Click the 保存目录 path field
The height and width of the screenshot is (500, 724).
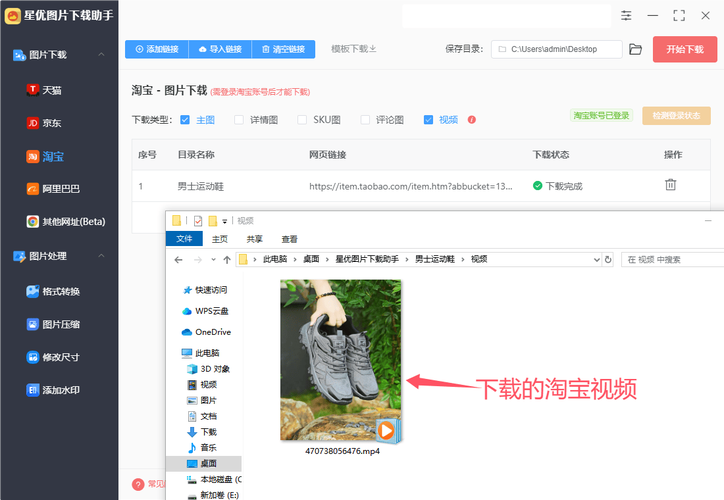(x=556, y=49)
